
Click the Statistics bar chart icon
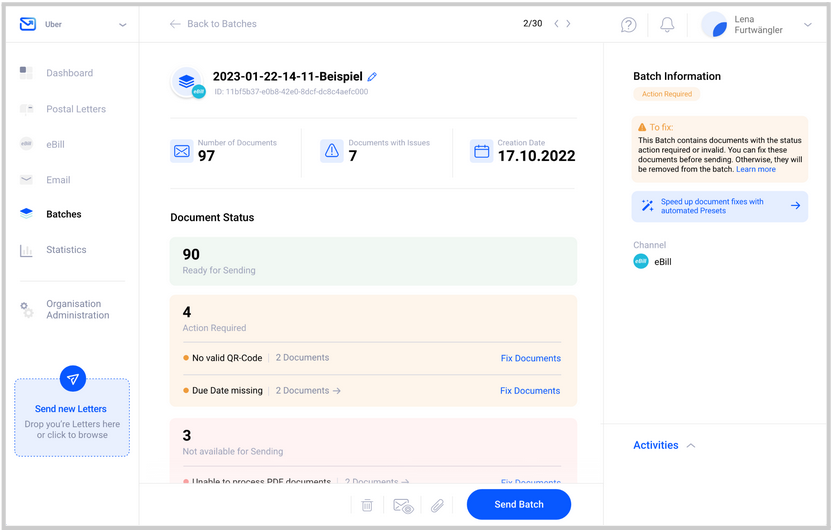point(26,250)
